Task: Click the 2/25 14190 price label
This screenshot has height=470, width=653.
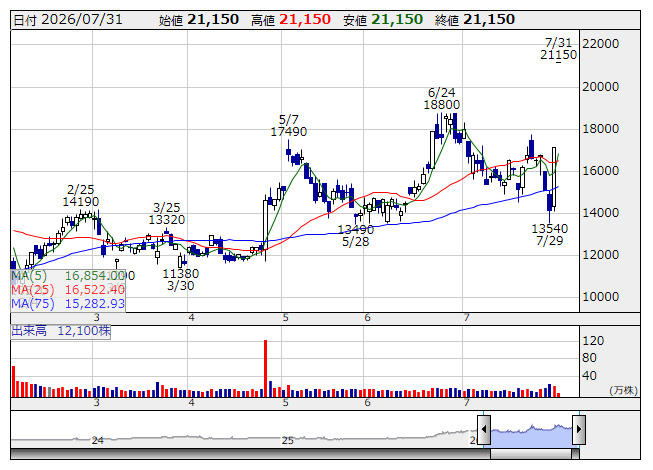Action: pos(81,196)
